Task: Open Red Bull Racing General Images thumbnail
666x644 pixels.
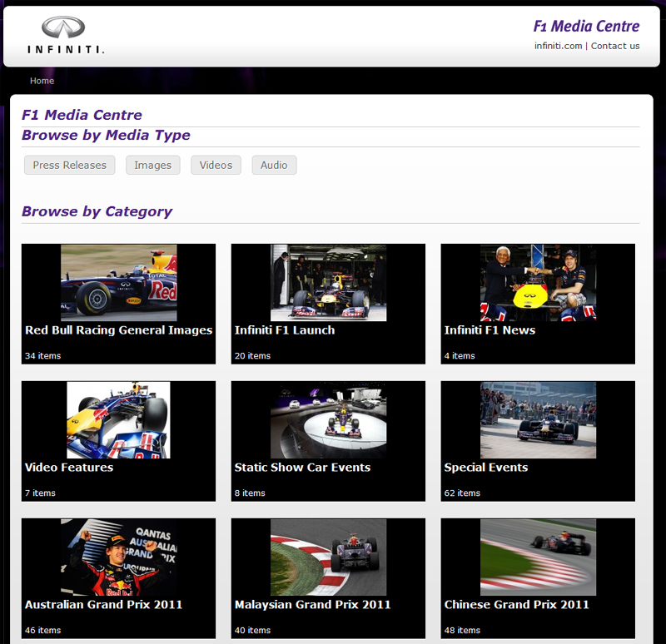Action: (118, 283)
